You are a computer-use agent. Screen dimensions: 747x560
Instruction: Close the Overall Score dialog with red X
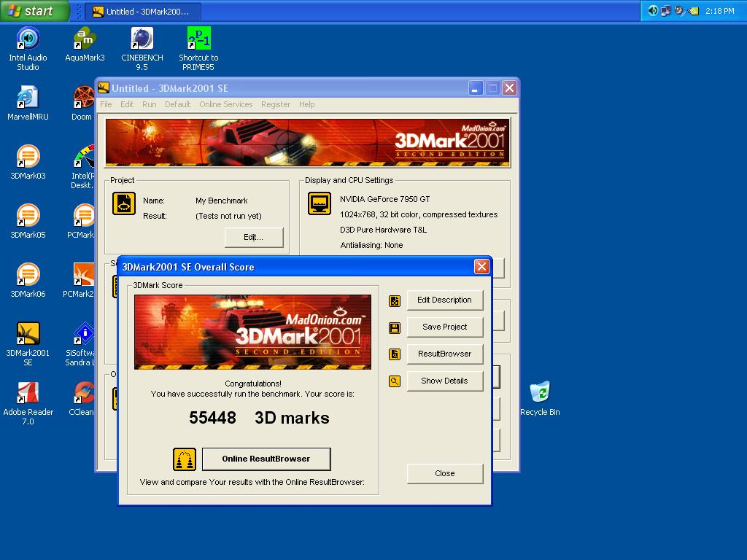481,267
